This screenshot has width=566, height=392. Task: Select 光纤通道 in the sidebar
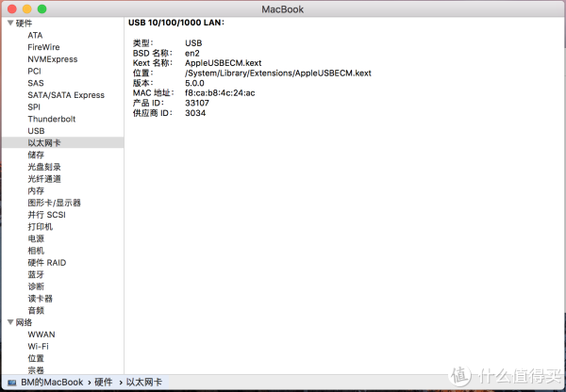coord(44,179)
